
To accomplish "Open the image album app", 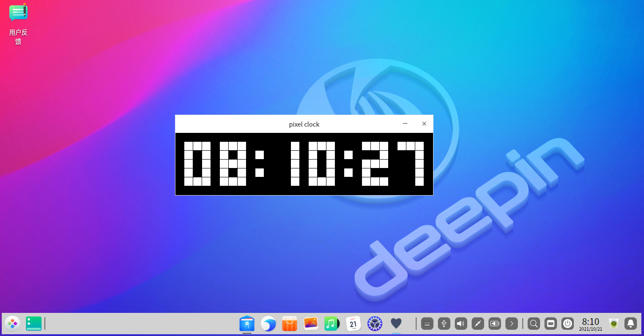I will [x=311, y=324].
